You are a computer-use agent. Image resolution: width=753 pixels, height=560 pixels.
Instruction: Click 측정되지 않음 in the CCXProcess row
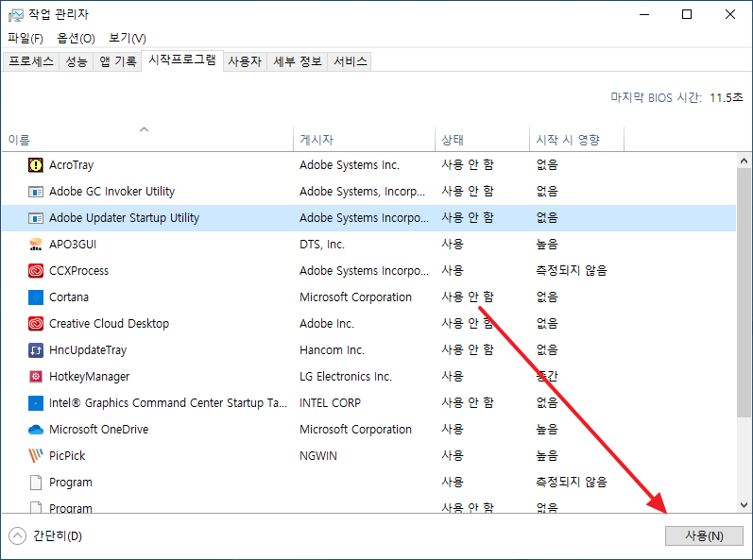pos(572,271)
